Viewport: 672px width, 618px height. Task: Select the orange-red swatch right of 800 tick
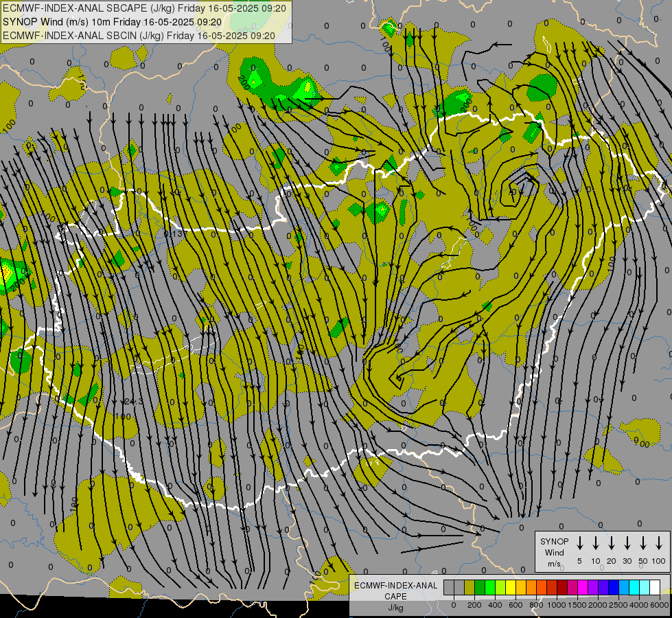click(x=542, y=587)
